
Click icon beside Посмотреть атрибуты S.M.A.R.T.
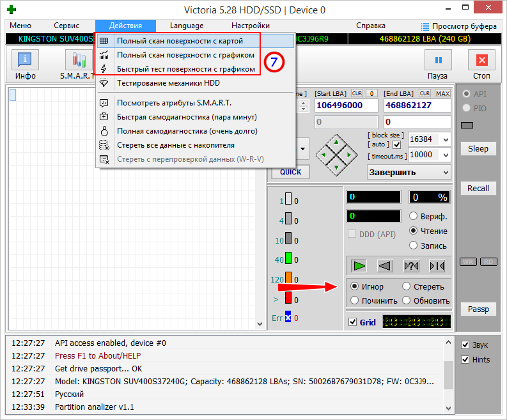[x=104, y=103]
